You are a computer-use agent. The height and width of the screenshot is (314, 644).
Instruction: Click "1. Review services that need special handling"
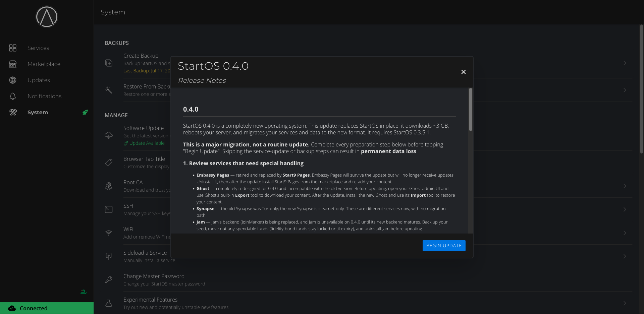click(243, 163)
